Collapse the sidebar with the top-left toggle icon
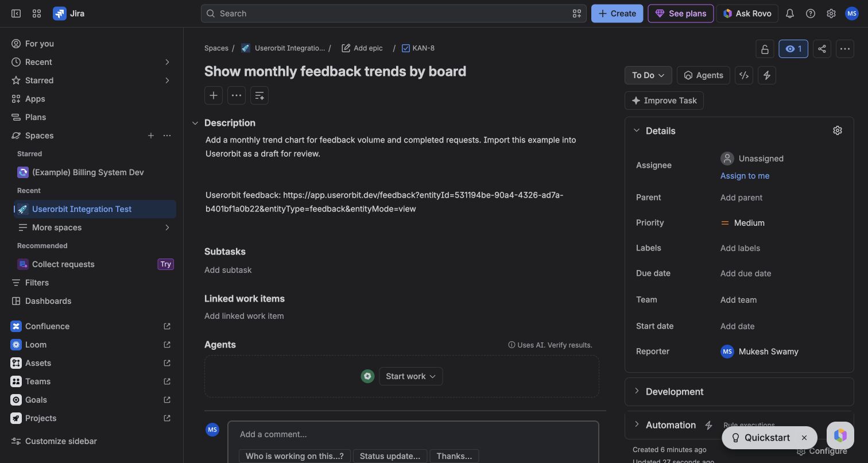This screenshot has width=868, height=463. [16, 13]
